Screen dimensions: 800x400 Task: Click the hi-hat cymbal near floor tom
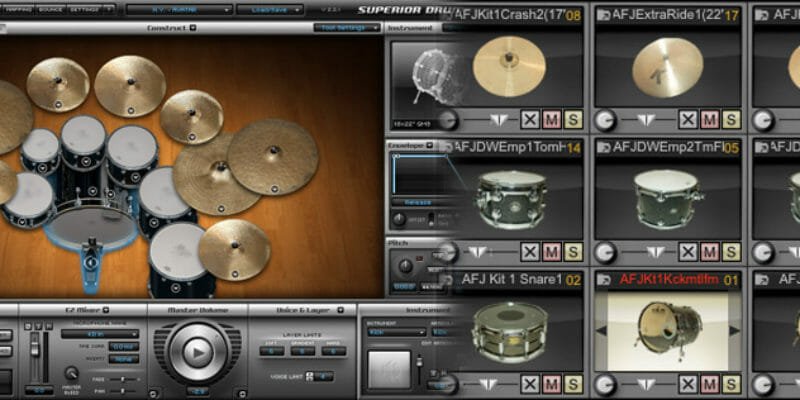[x=234, y=249]
